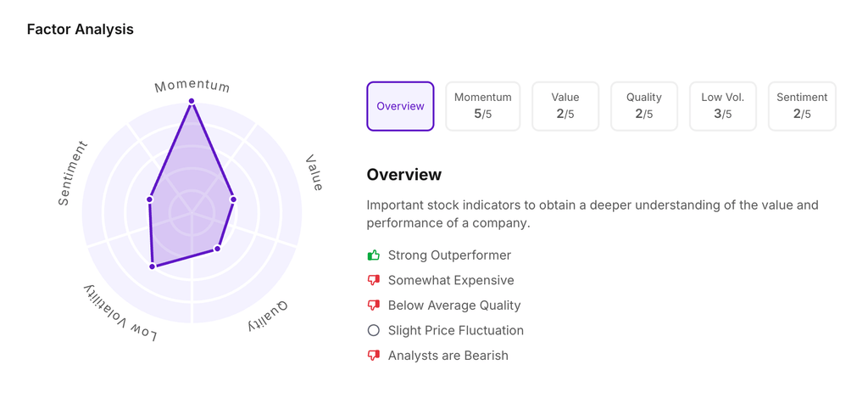Click the green thumbs-up icon beside Strong Outperformer

point(373,255)
